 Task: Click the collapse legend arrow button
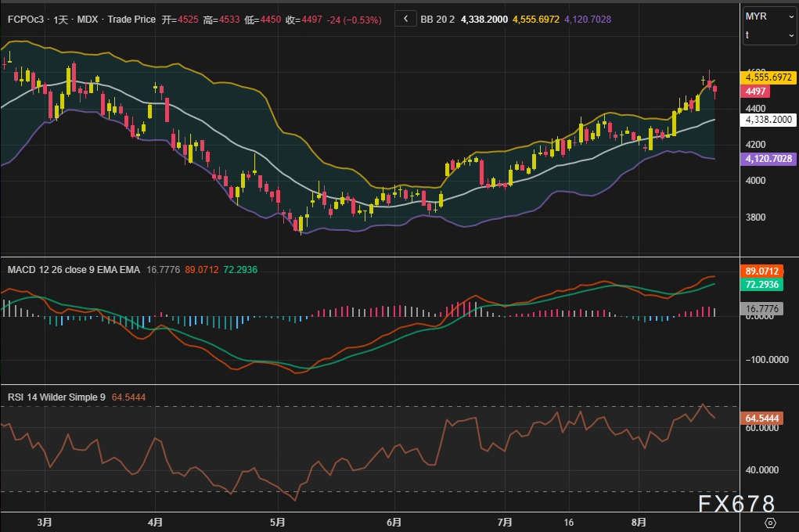tap(405, 19)
